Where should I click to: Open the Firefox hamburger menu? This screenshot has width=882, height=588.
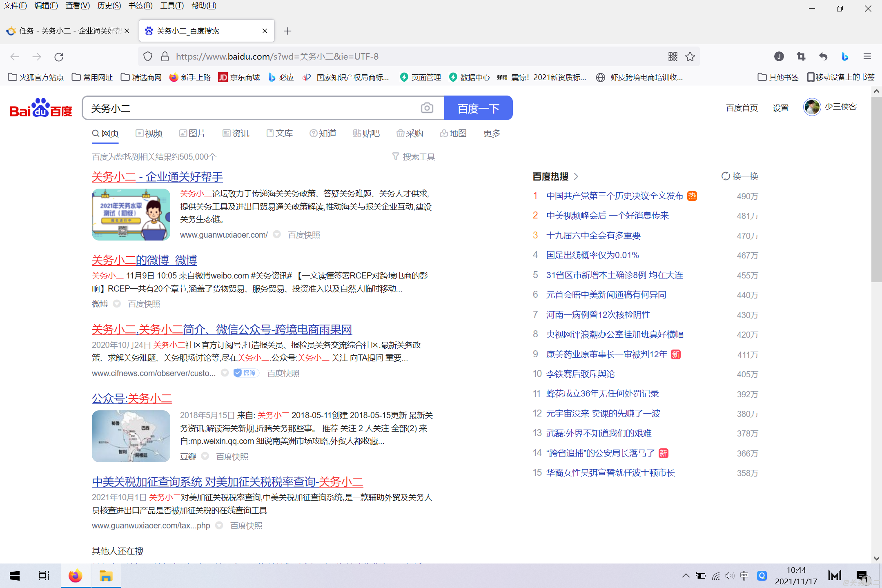click(867, 56)
